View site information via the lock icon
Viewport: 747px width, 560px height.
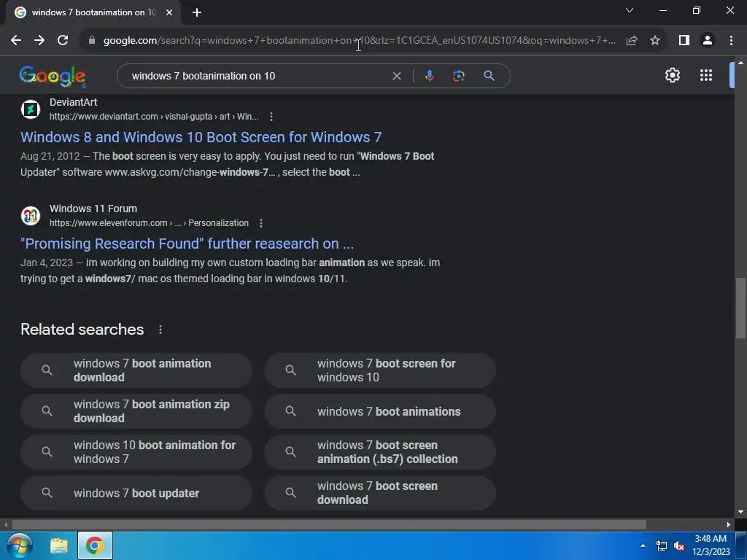(92, 41)
